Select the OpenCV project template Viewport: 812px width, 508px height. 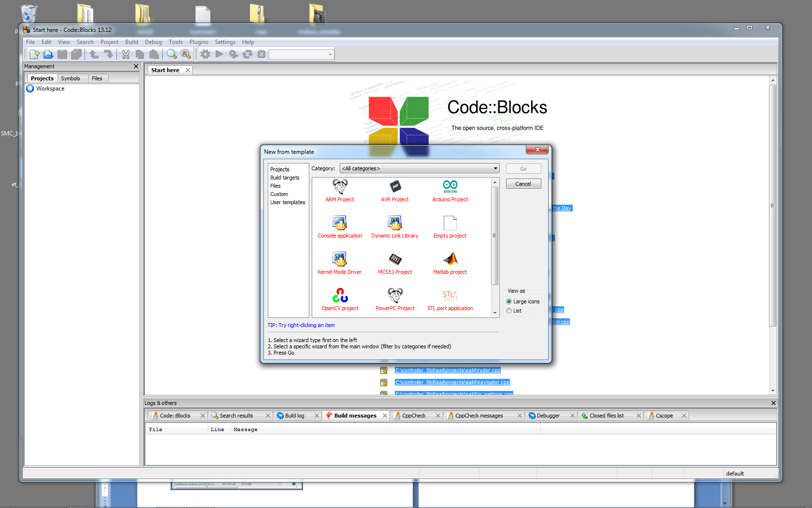click(340, 299)
